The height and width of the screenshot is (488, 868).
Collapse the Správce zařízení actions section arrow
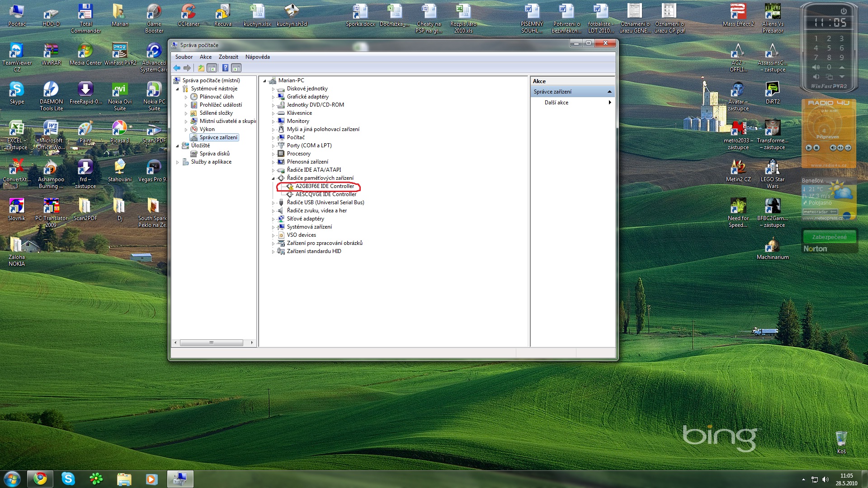pyautogui.click(x=609, y=92)
